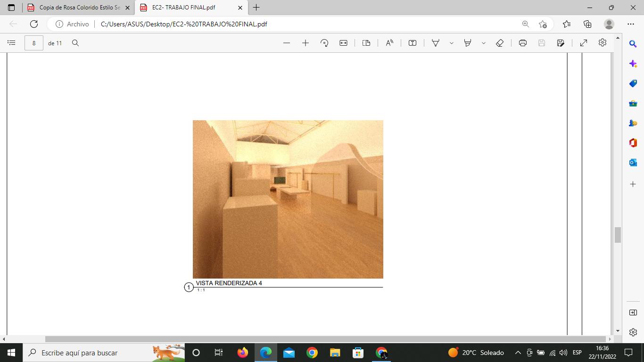Select the Highlight tool
Viewport: 644px width, 362px height.
468,43
